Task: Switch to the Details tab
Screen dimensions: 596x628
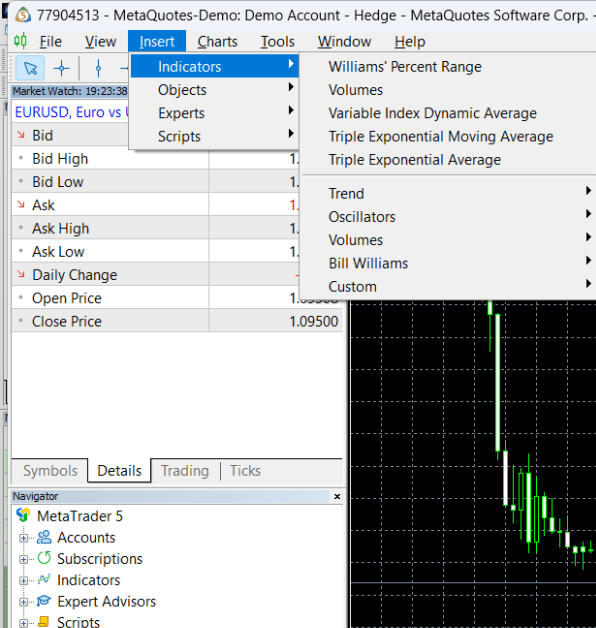Action: coord(119,471)
